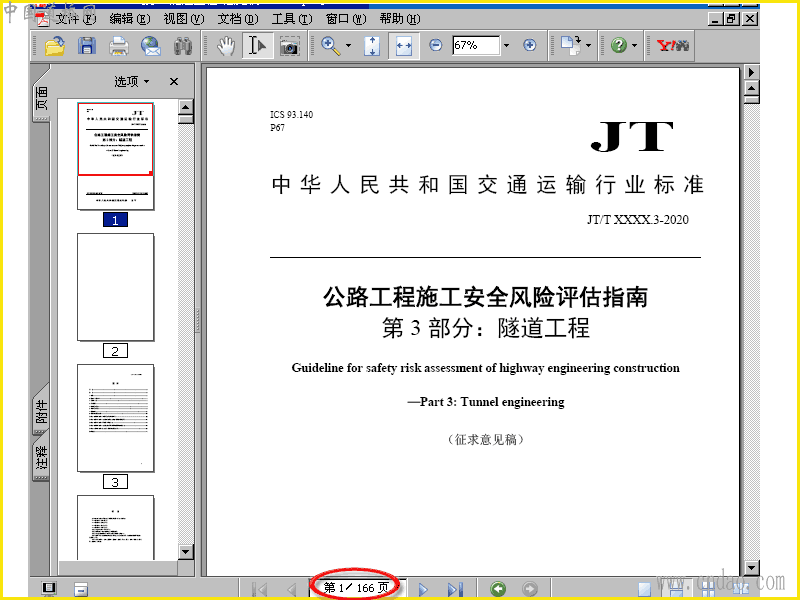Click the document scrollbar down arrow
800x600 pixels.
[x=752, y=567]
